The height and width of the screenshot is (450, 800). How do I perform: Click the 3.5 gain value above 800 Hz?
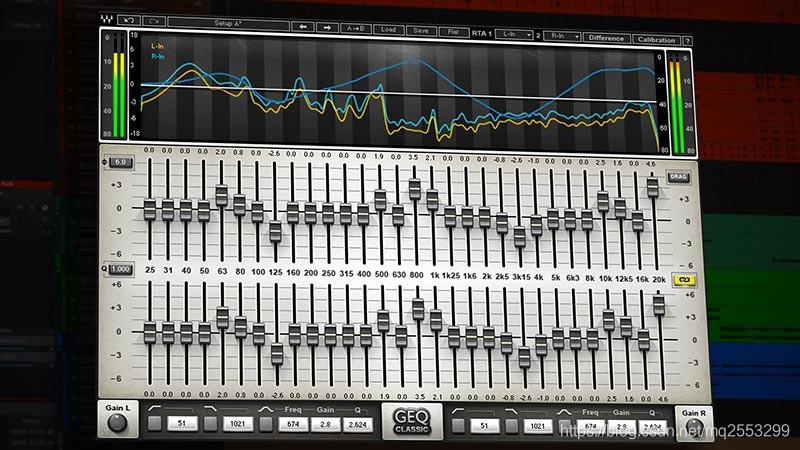(x=413, y=158)
